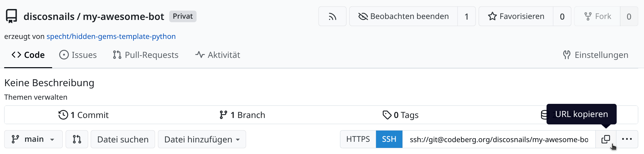View the 1 Commit history

[84, 115]
